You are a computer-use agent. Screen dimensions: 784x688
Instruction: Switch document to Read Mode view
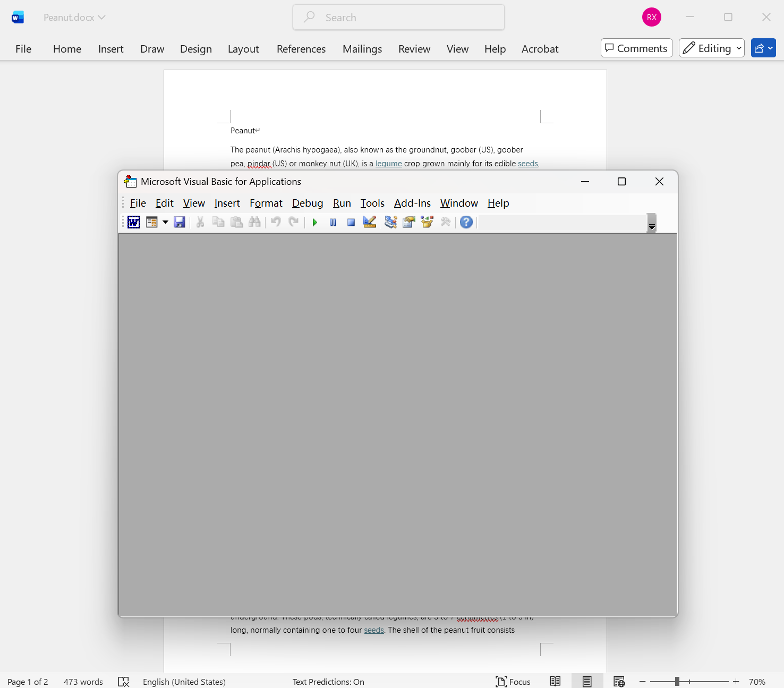click(555, 681)
